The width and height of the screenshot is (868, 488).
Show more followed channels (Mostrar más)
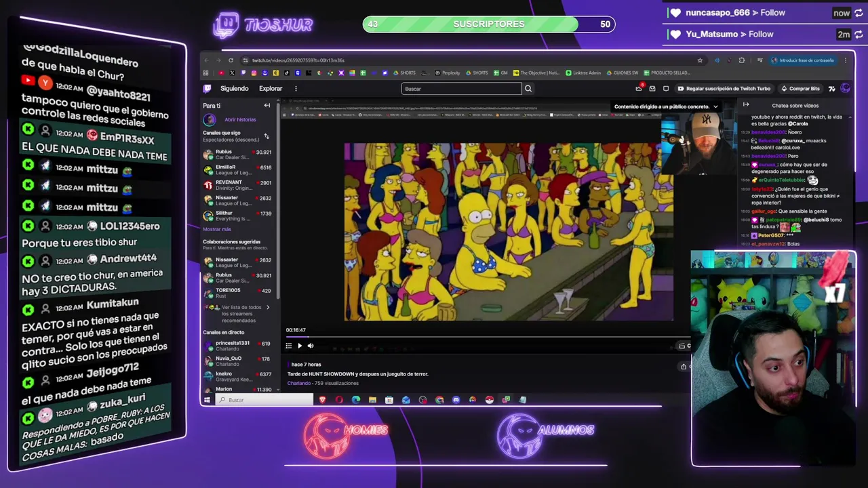(217, 229)
